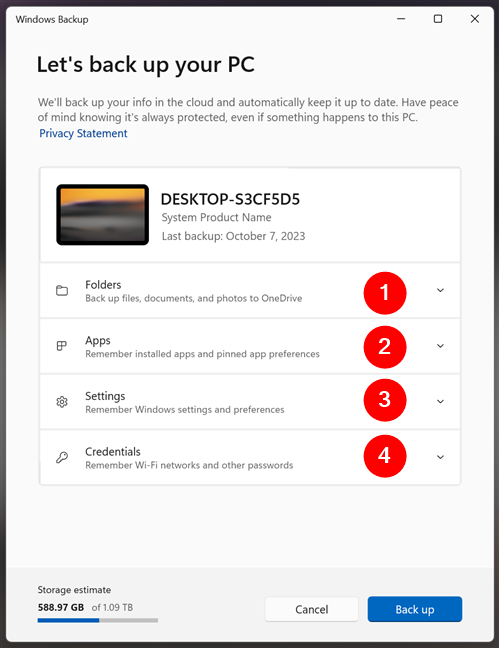
Task: Click the Settings gear icon
Action: 62,402
